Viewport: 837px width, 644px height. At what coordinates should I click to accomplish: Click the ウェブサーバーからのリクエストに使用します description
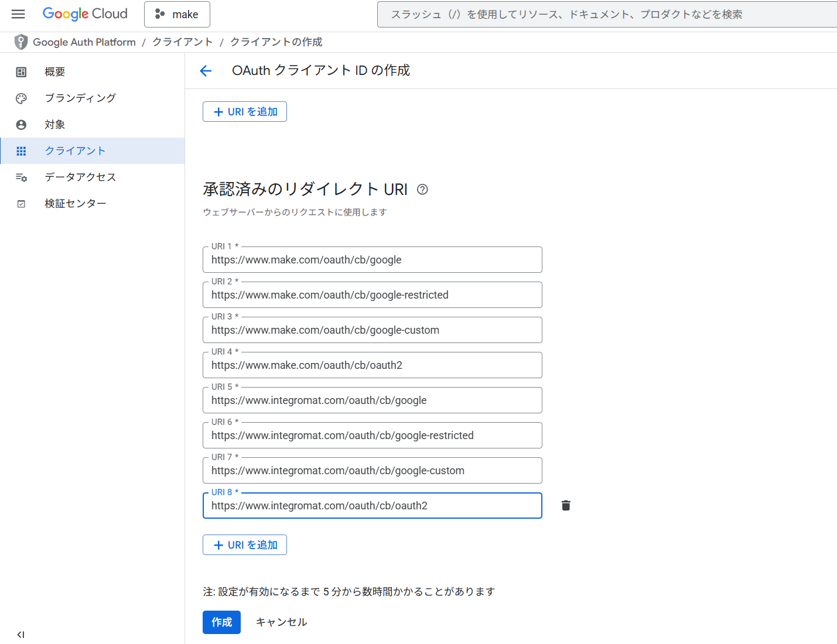tap(295, 212)
